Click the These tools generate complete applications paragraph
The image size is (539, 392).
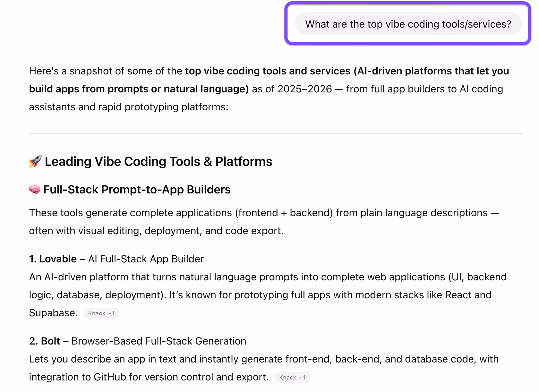coord(264,222)
